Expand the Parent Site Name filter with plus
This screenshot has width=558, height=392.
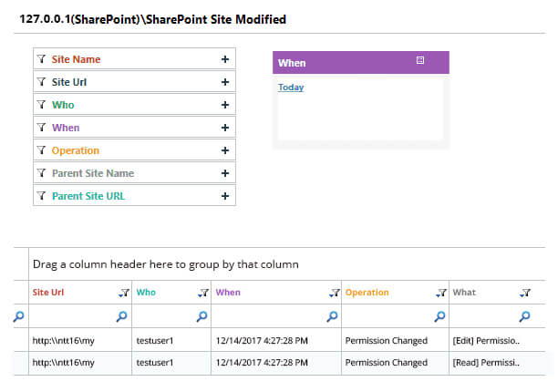tap(225, 173)
